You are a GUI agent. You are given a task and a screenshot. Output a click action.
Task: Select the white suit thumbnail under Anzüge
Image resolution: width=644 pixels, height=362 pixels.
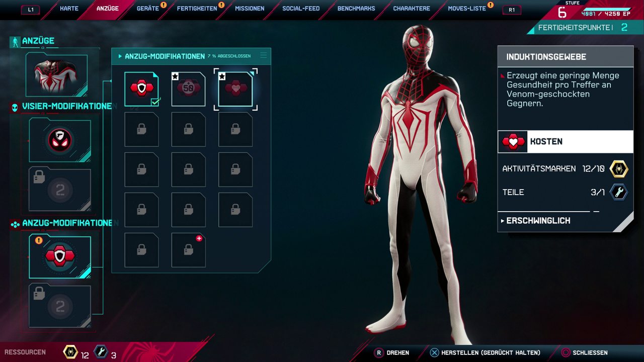[57, 75]
